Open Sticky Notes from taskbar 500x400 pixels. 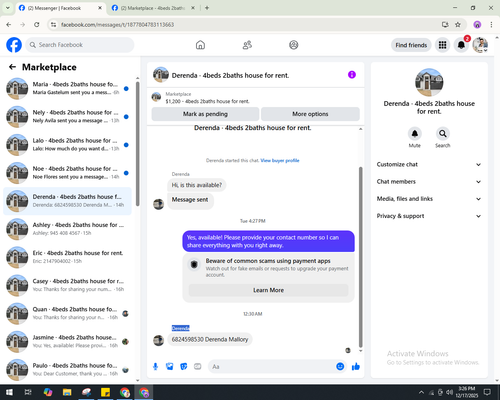tap(106, 392)
